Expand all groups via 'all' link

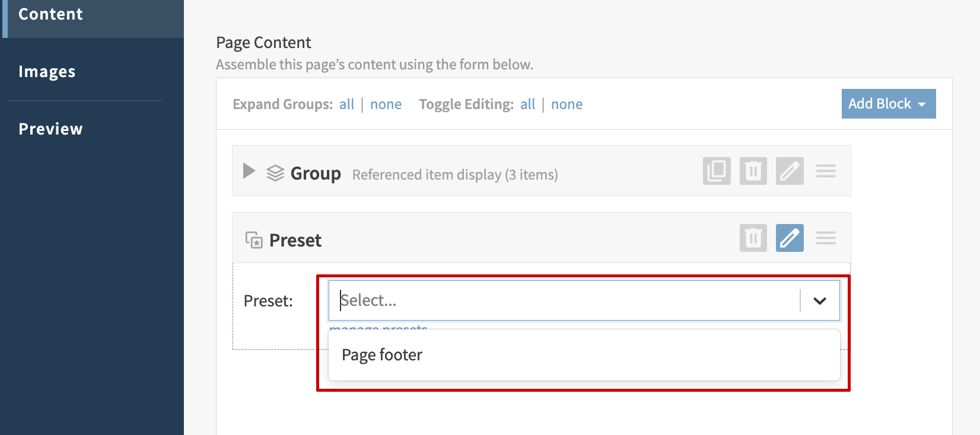click(346, 105)
